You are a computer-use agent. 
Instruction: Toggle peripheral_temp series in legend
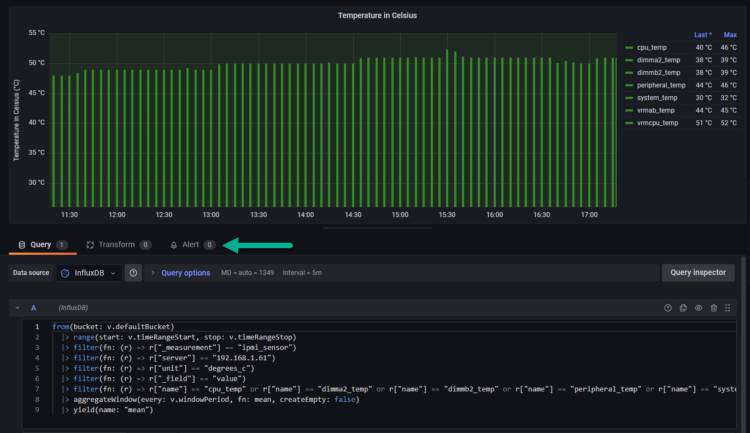pyautogui.click(x=661, y=85)
